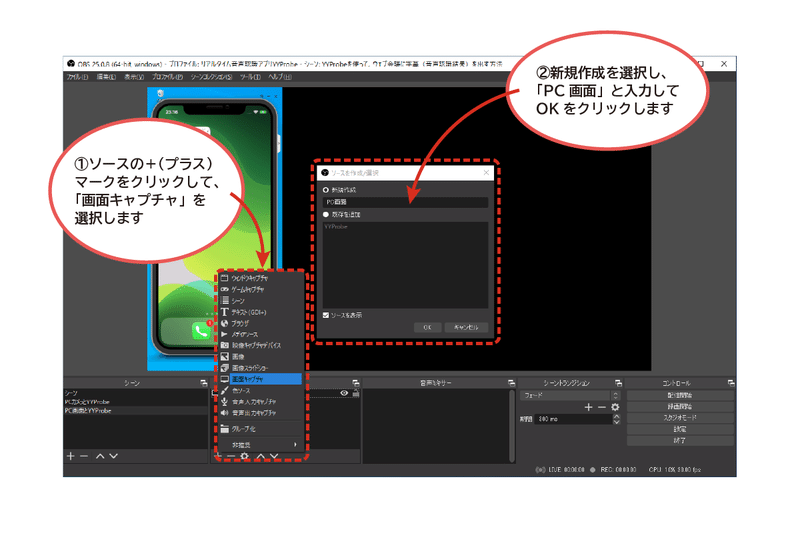
Task: Select the 新規作成 radio button
Action: point(326,190)
